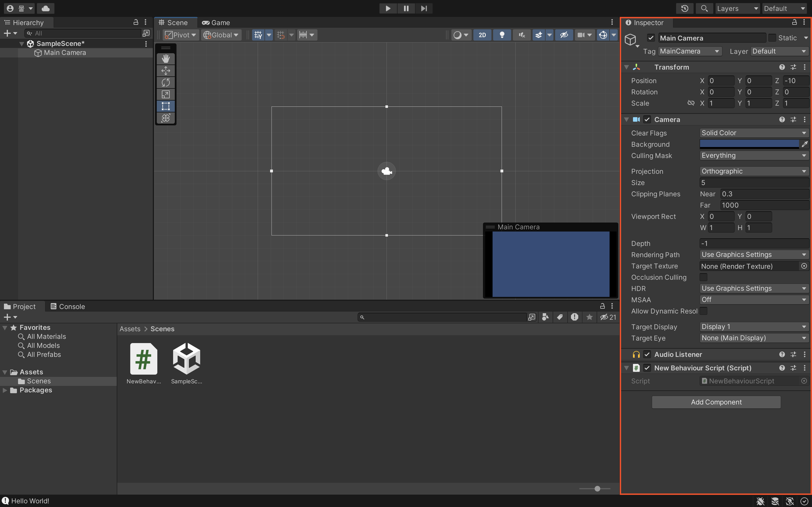812x507 pixels.
Task: Click the camera Background color swatch
Action: 749,144
